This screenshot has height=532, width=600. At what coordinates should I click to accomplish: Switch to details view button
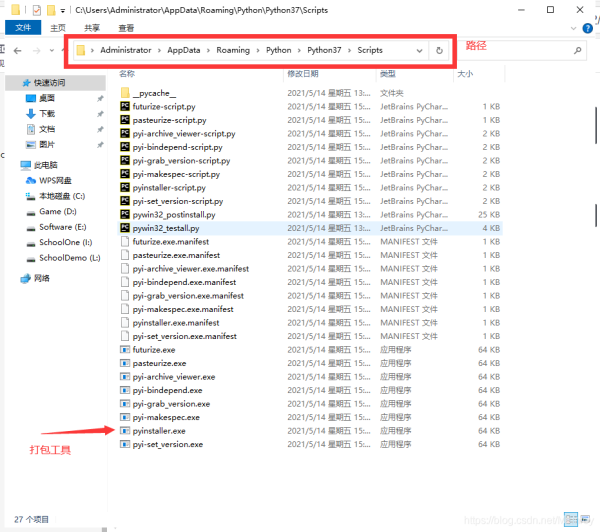click(571, 519)
